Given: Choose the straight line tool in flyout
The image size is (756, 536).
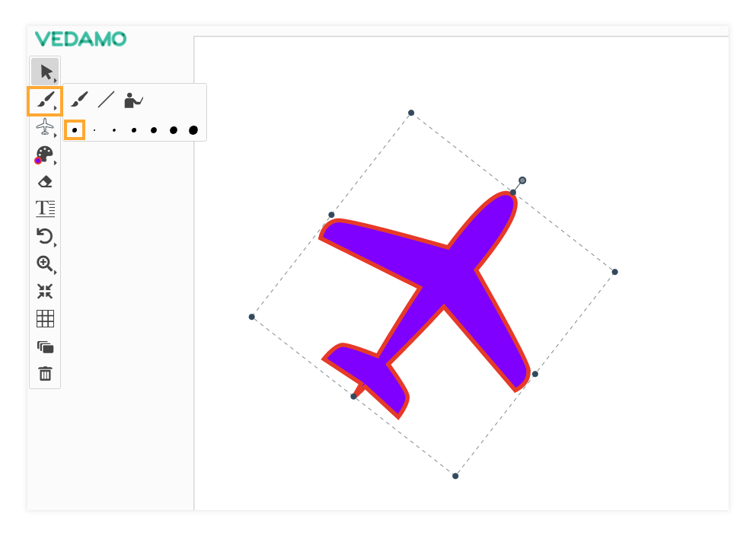Looking at the screenshot, I should tap(106, 100).
